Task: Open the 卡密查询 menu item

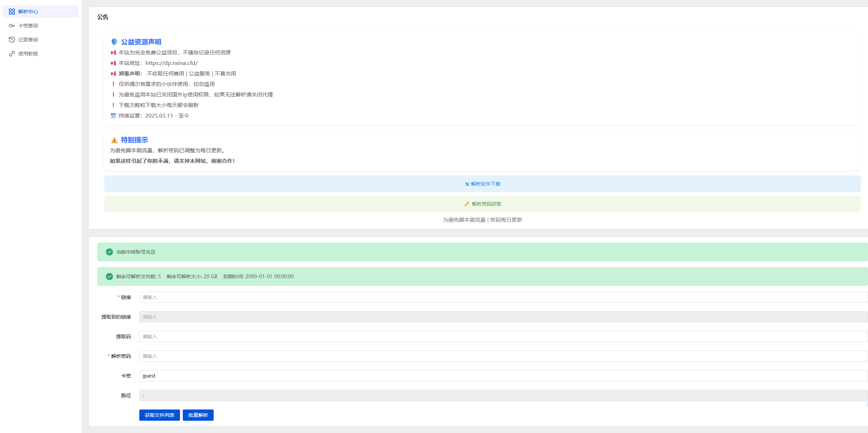Action: tap(28, 26)
